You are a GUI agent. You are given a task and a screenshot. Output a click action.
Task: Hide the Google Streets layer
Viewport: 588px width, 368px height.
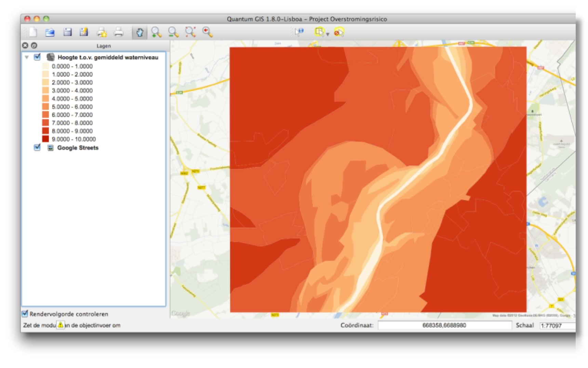[37, 147]
